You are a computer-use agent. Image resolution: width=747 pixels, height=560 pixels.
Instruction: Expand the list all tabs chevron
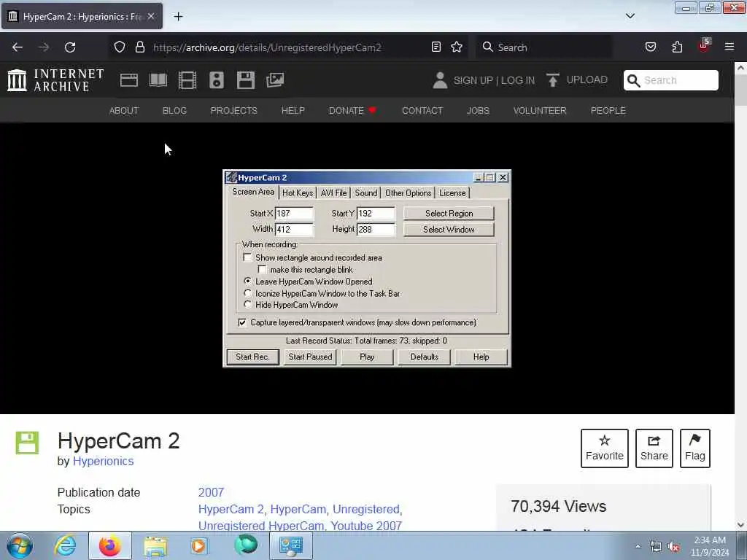pos(630,16)
